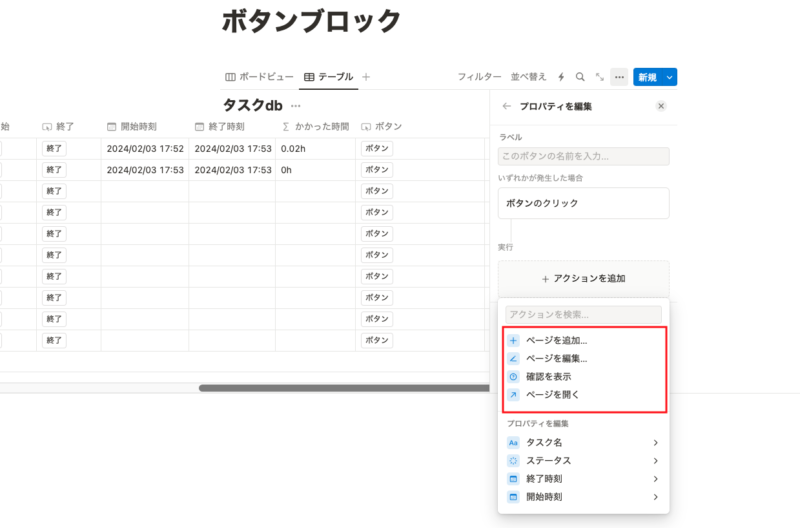Click the ボタンブロック page title

click(311, 21)
